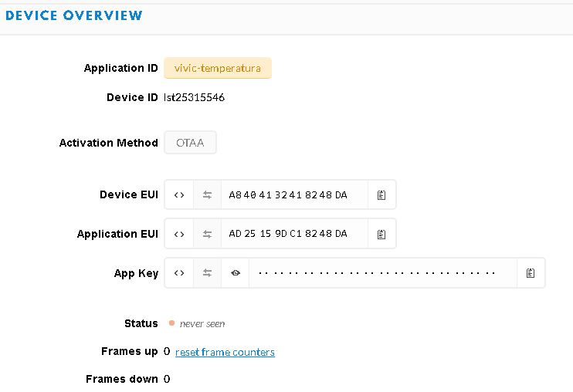The image size is (573, 392).
Task: Click the Device Overview heading
Action: point(74,15)
